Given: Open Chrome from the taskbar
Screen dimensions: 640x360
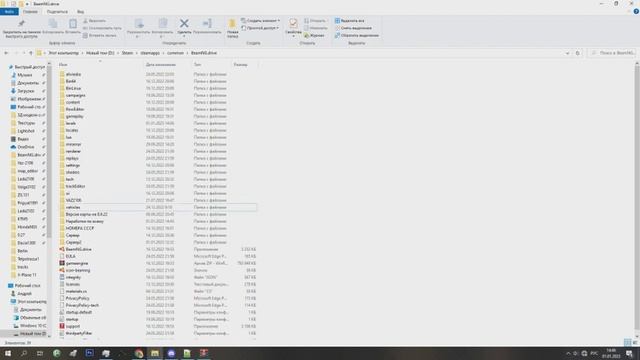Looking at the screenshot, I should 139,353.
